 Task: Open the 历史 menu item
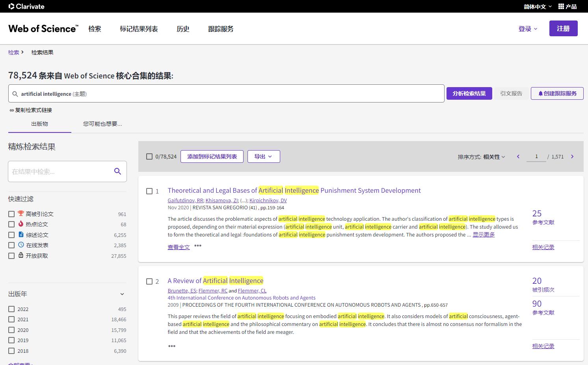[183, 28]
